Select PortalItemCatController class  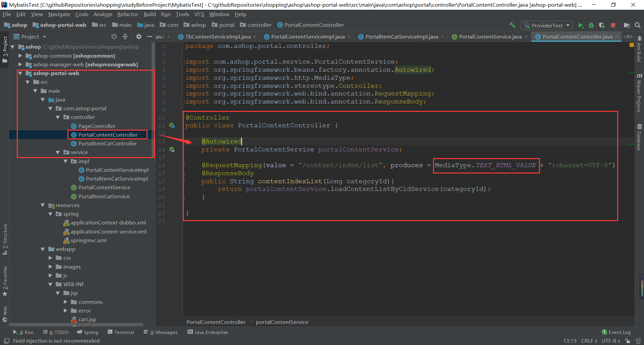[x=107, y=144]
